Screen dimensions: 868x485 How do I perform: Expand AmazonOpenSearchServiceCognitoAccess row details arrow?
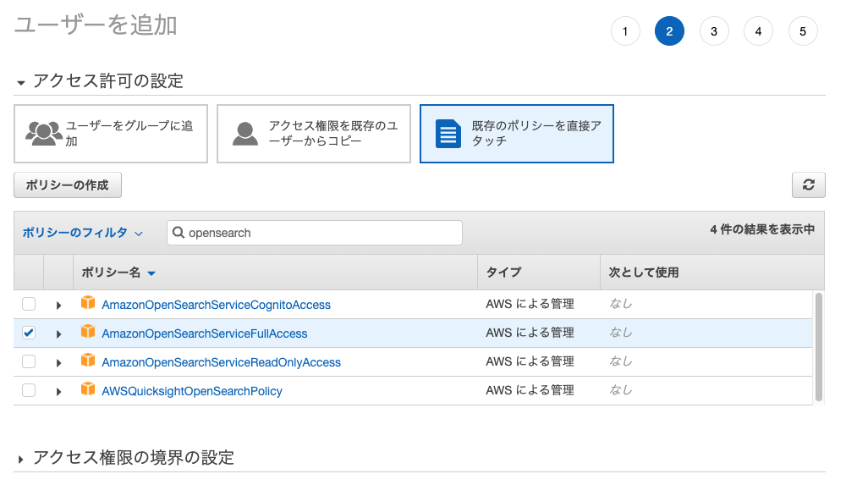click(58, 305)
